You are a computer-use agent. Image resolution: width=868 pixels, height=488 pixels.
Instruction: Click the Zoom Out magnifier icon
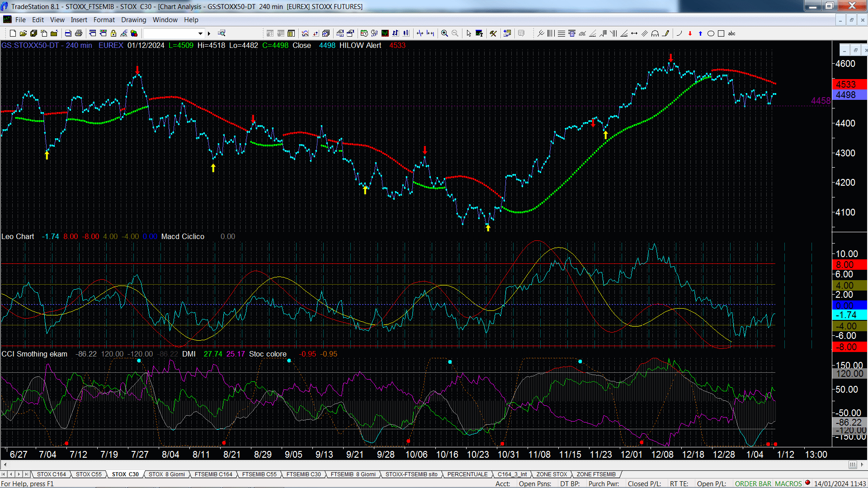(x=455, y=33)
